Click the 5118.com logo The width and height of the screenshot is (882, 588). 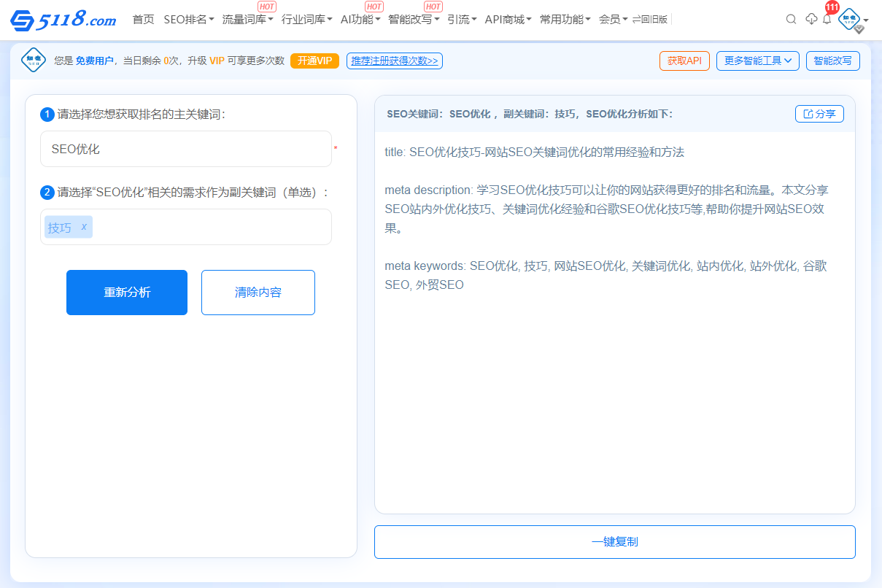pos(63,20)
